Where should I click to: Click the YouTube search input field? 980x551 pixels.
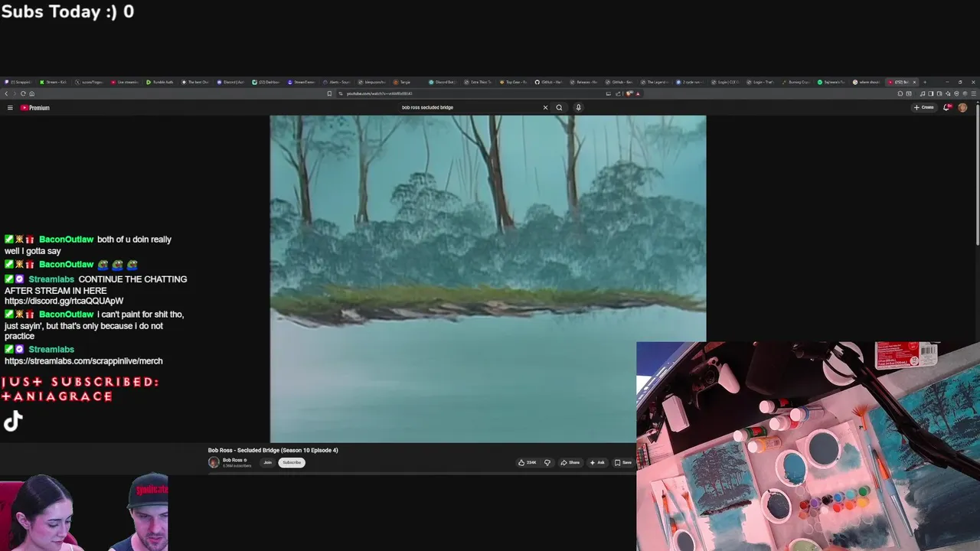pos(467,107)
